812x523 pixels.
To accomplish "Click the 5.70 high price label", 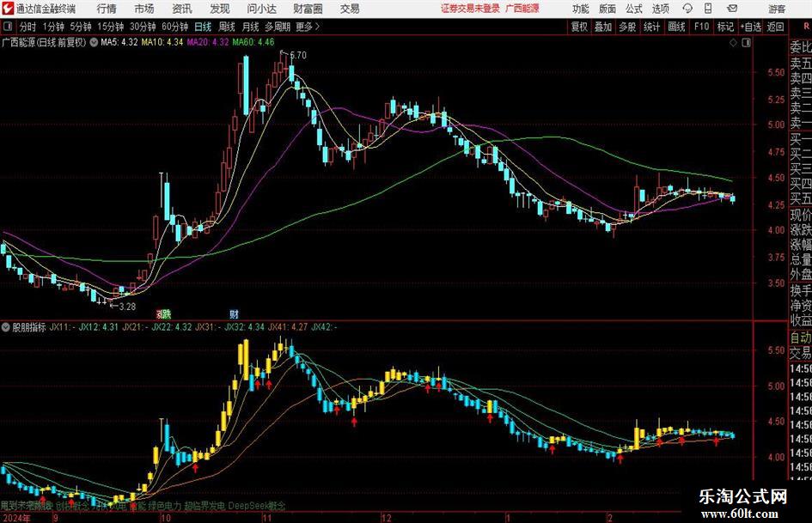I will click(x=298, y=55).
